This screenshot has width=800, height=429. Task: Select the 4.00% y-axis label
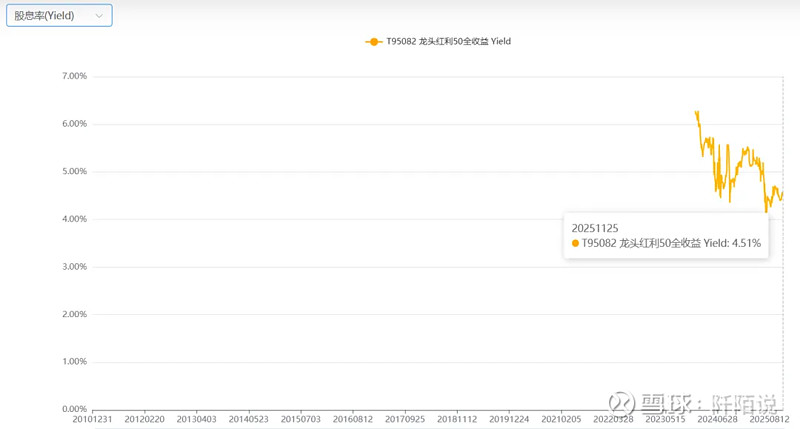pos(74,219)
